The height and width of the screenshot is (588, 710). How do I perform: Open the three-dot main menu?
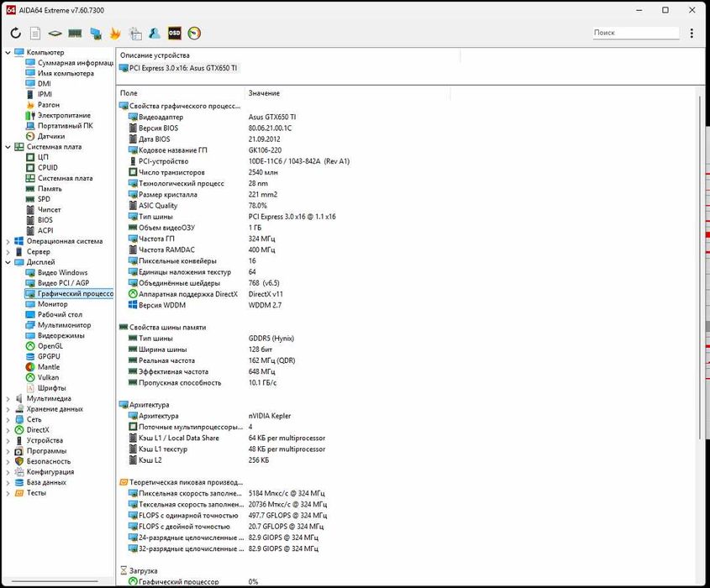tap(692, 33)
